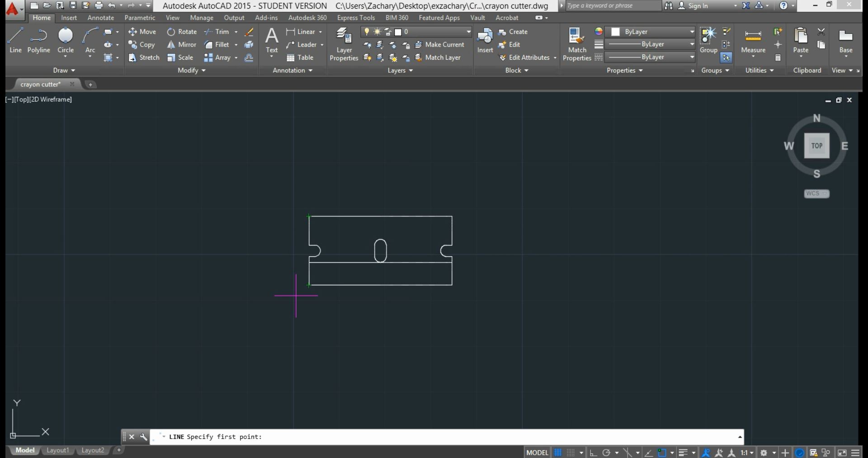Select the Polyline tool
This screenshot has height=458, width=868.
[38, 41]
